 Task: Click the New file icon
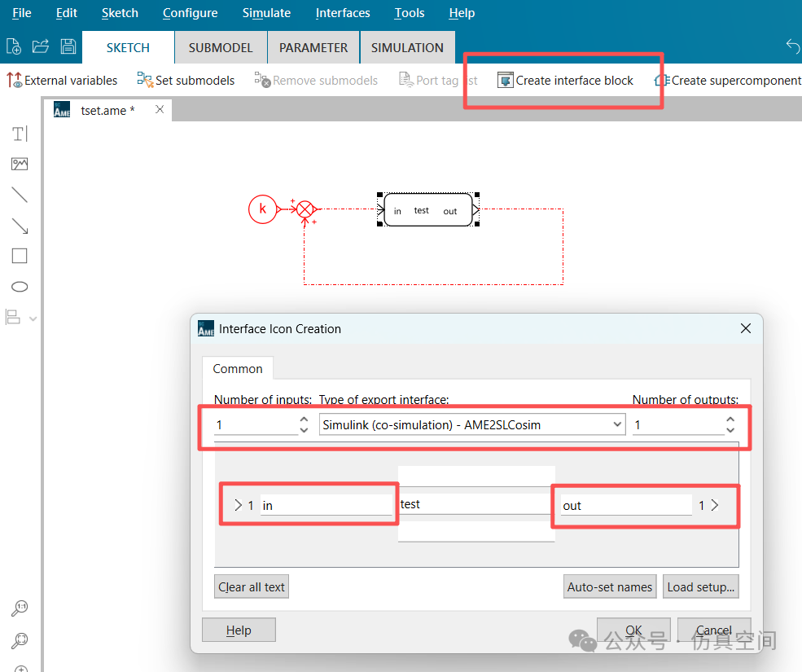14,47
